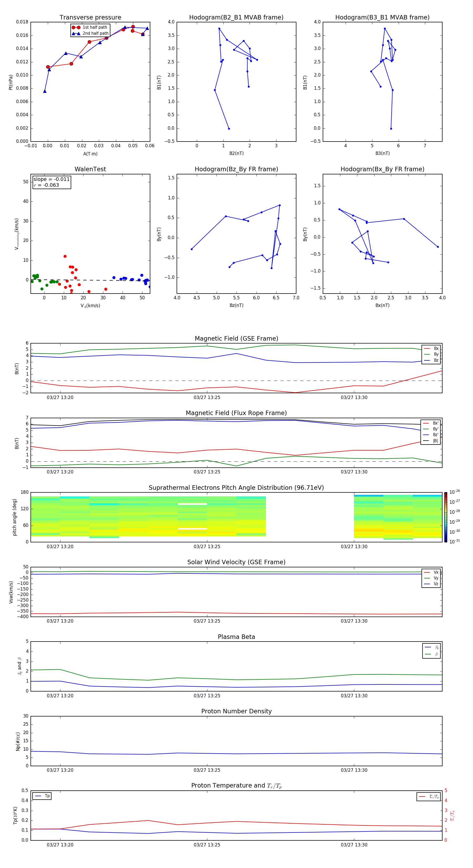Click the Bx' entry in Flux Rope legend
The image size is (473, 868).
coord(431,423)
